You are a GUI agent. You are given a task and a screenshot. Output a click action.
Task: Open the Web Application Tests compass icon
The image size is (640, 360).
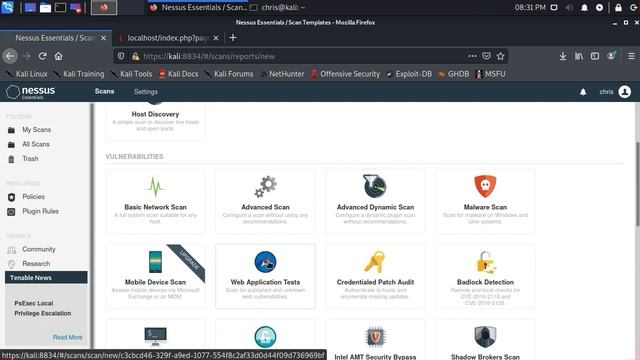coord(265,262)
